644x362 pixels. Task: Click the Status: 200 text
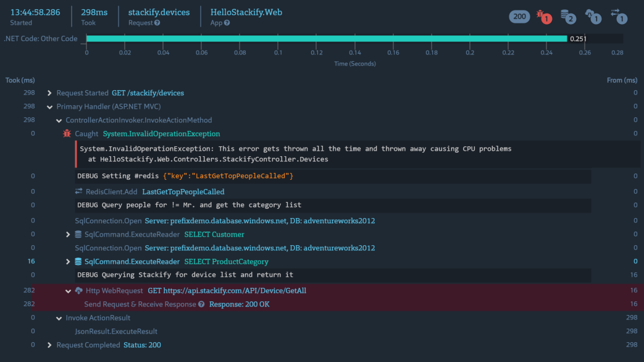pos(142,345)
